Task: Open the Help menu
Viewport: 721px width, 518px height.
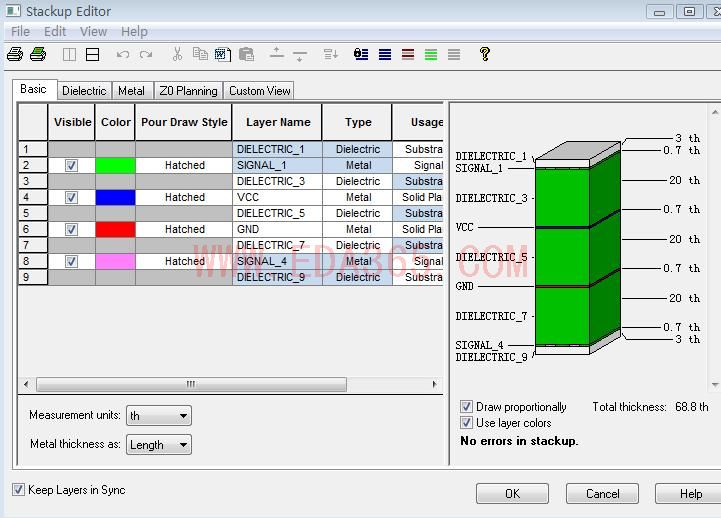Action: click(x=134, y=32)
